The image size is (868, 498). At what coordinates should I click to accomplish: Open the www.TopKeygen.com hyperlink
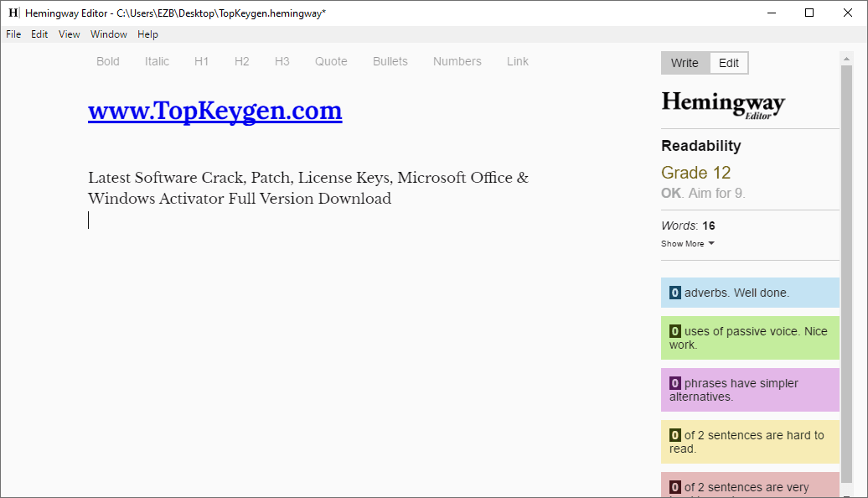(x=214, y=110)
